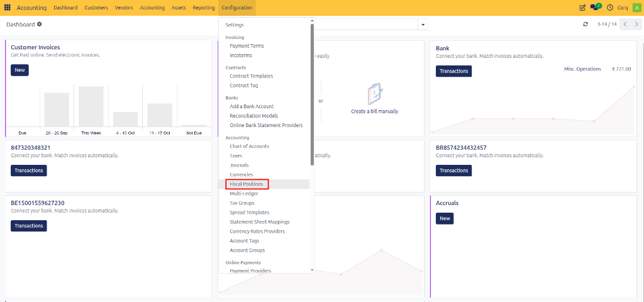Screen dimensions: 644x302
Task: Select Incoterms menu entry
Action: (241, 55)
